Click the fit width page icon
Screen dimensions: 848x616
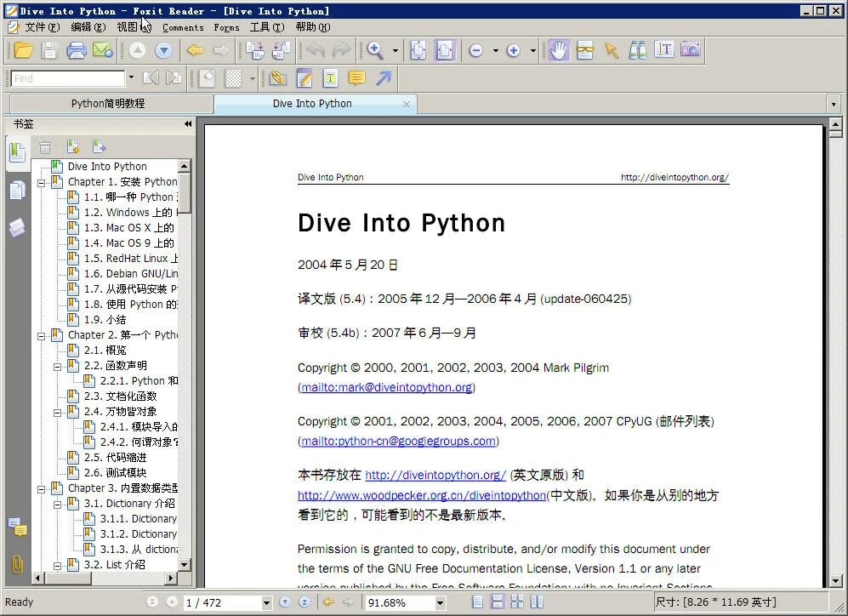click(445, 50)
